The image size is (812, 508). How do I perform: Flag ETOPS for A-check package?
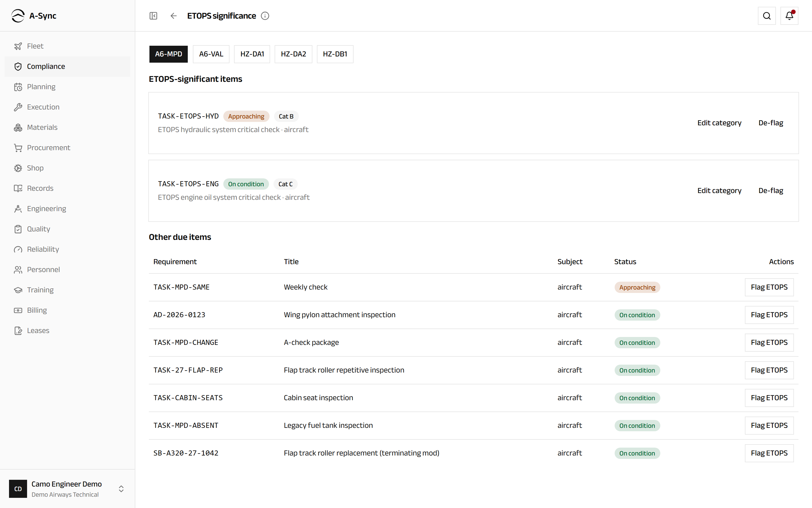(x=769, y=342)
